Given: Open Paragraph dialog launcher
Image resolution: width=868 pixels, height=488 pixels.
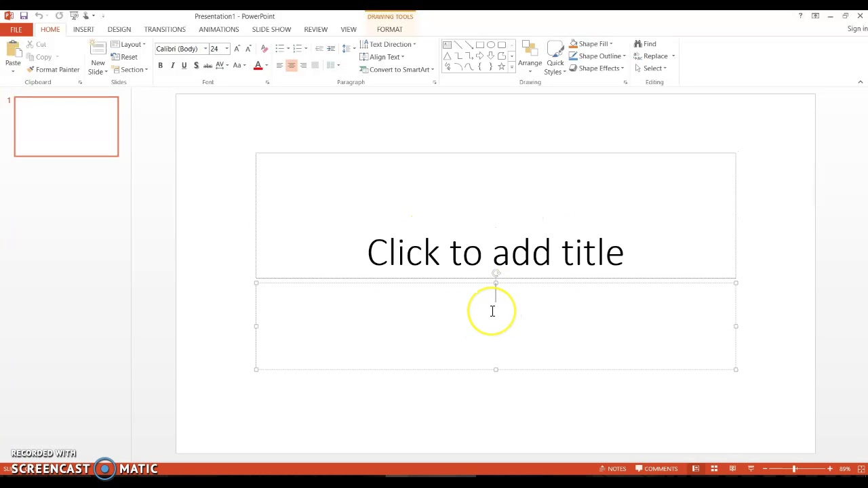Looking at the screenshot, I should 435,83.
